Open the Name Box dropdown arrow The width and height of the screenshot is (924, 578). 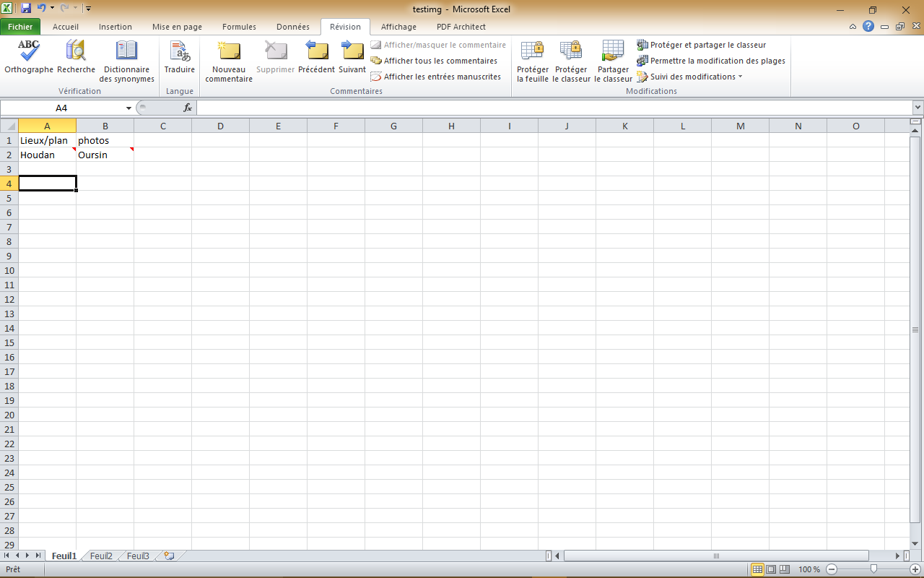[129, 108]
